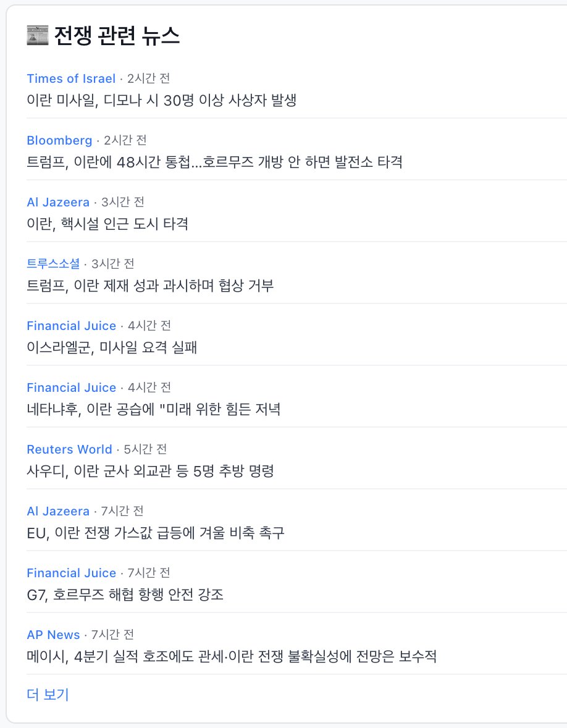Expand more news with 더 보기

pyautogui.click(x=48, y=695)
